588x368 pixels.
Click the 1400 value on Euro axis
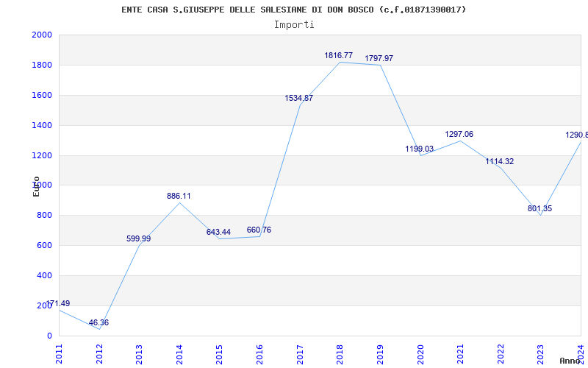pos(42,125)
